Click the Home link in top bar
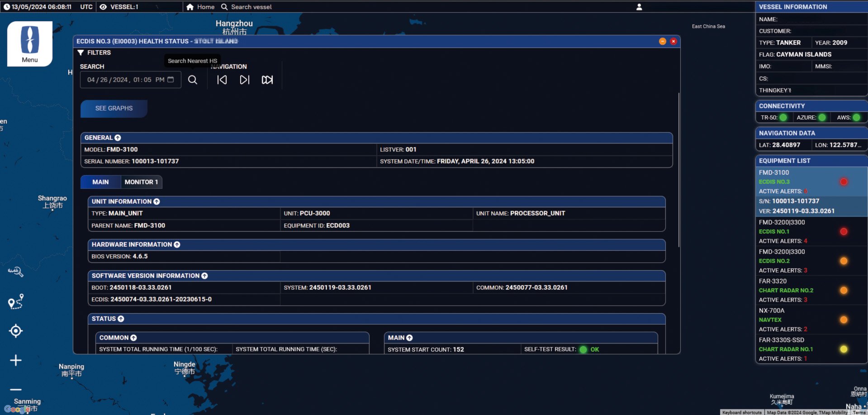Viewport: 868px width, 415px height. pos(206,7)
